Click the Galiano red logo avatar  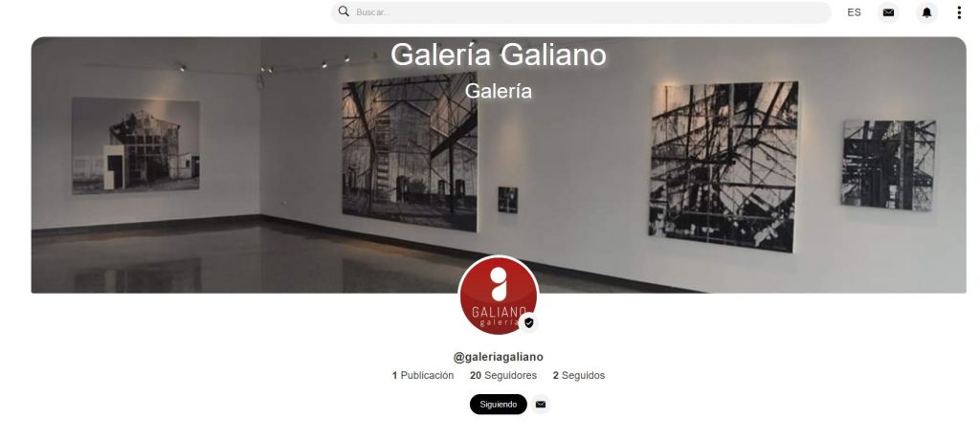pos(498,295)
